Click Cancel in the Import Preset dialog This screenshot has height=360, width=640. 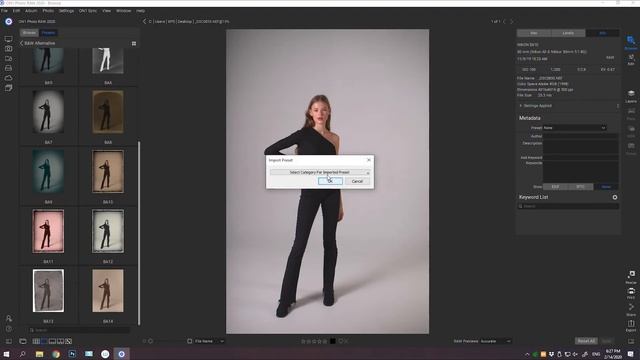(357, 181)
